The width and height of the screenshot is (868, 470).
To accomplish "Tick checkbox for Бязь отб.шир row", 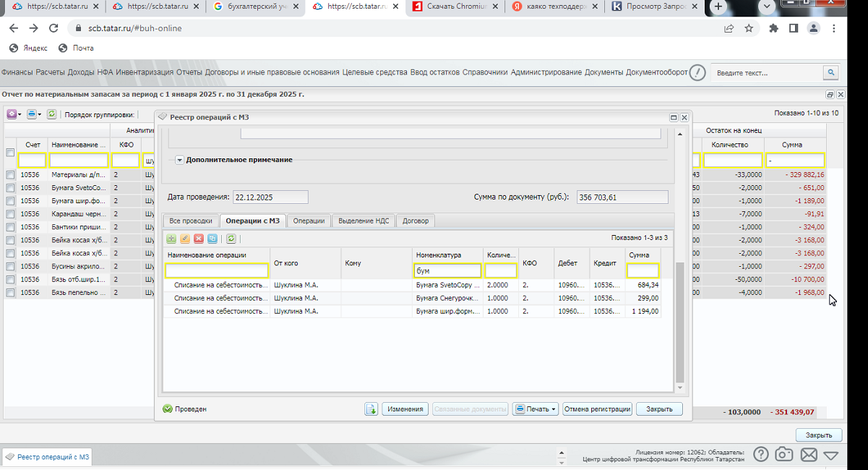I will [10, 279].
